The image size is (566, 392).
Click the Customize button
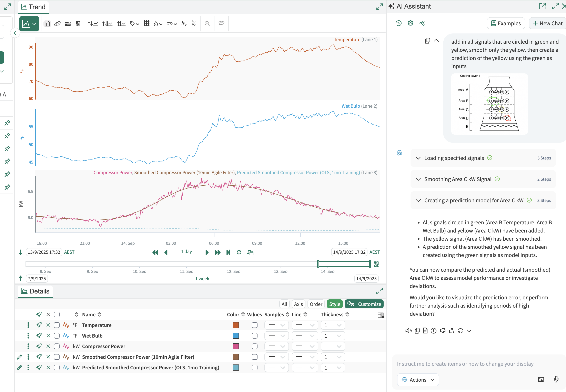364,304
